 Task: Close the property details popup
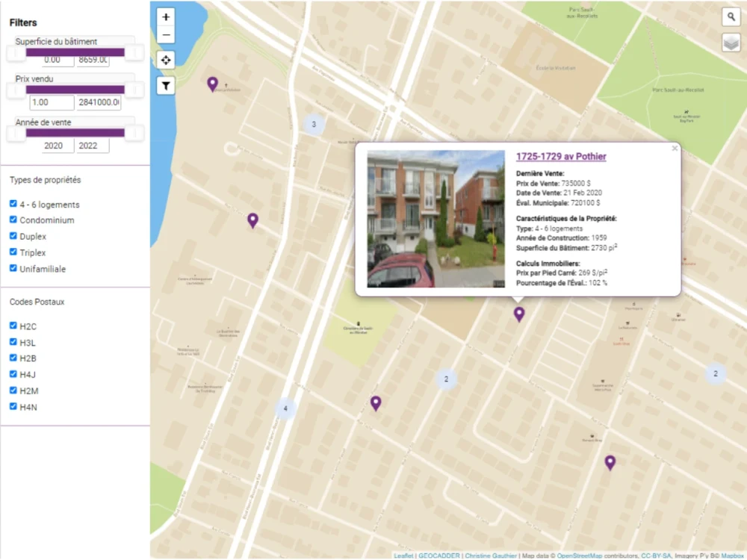[x=675, y=148]
